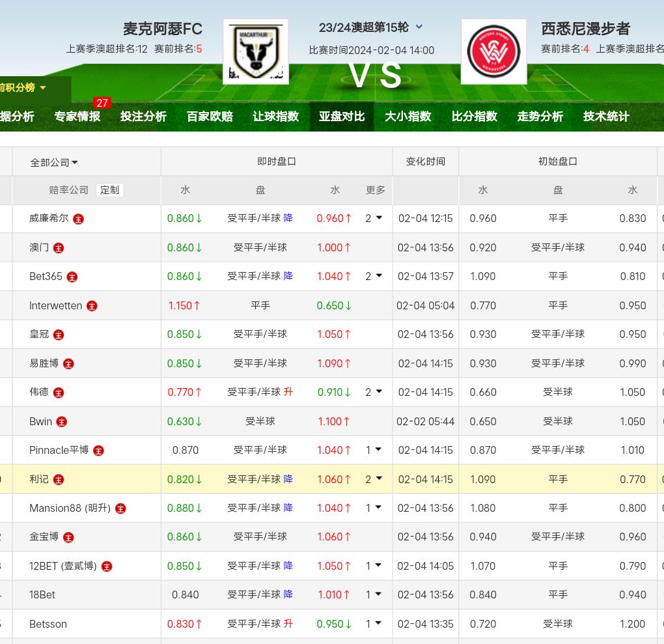Open the 全部公司 company filter dropdown
The height and width of the screenshot is (644, 664).
(x=54, y=163)
